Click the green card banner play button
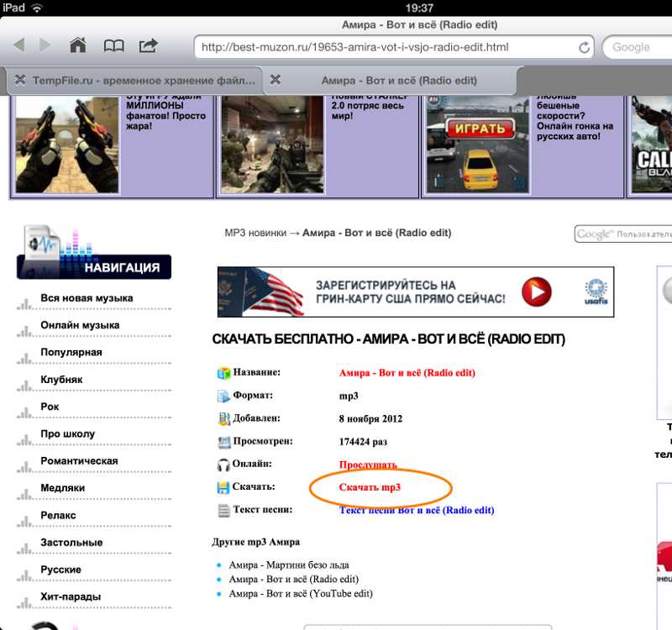 coord(536,292)
